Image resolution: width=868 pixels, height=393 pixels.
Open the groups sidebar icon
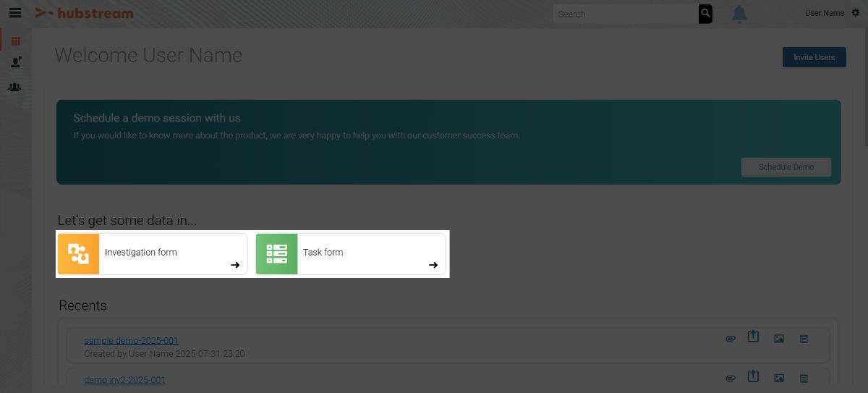click(x=15, y=87)
